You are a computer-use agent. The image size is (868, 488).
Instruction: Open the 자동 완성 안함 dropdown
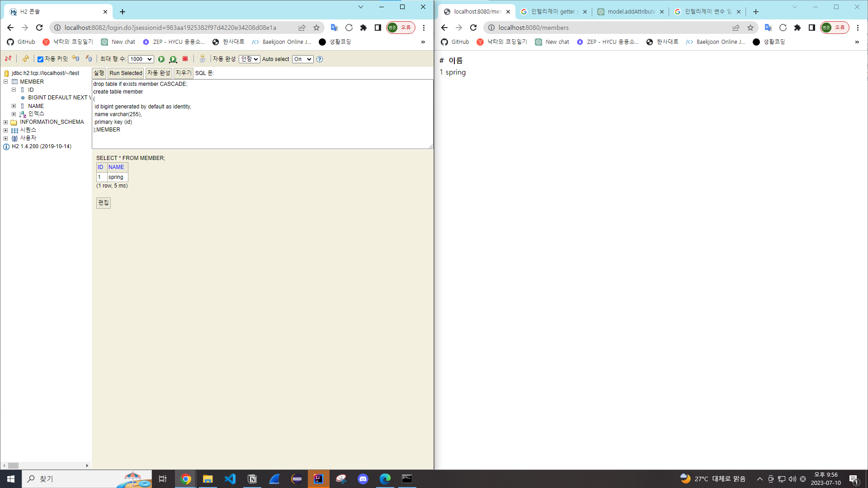[x=249, y=59]
